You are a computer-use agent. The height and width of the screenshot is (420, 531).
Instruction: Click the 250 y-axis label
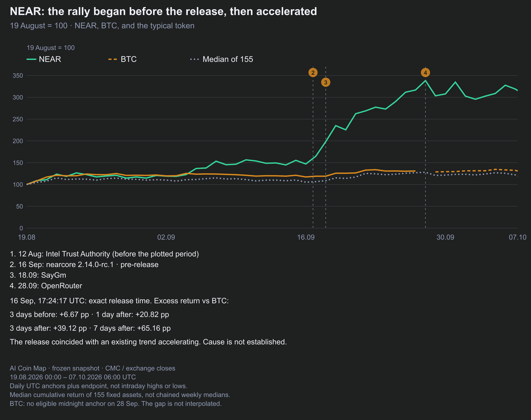pos(18,119)
